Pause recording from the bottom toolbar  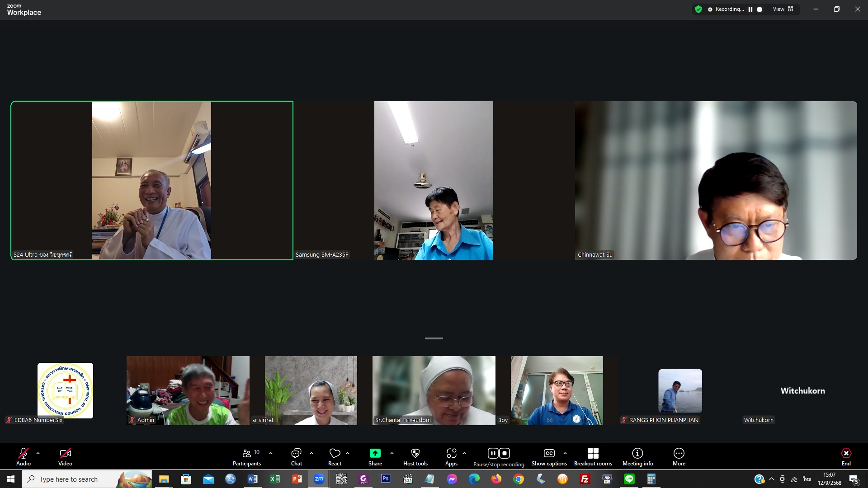click(x=493, y=453)
